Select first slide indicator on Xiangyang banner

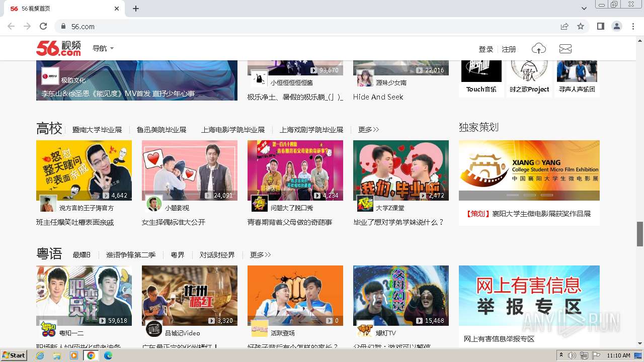tap(513, 195)
